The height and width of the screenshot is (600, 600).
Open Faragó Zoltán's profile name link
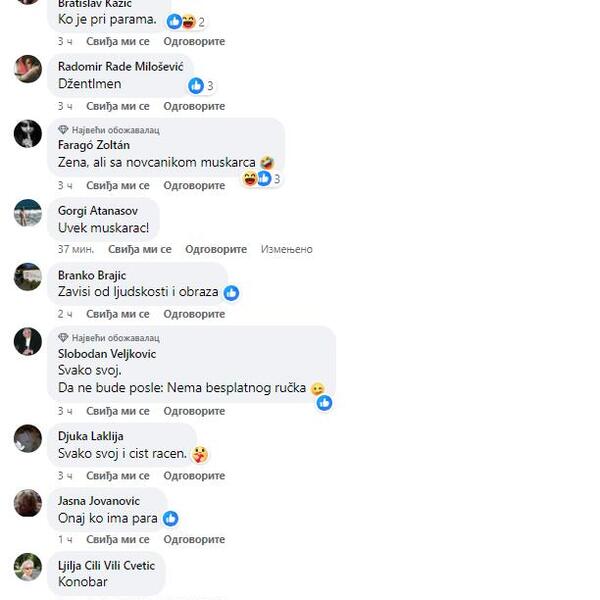[x=94, y=145]
